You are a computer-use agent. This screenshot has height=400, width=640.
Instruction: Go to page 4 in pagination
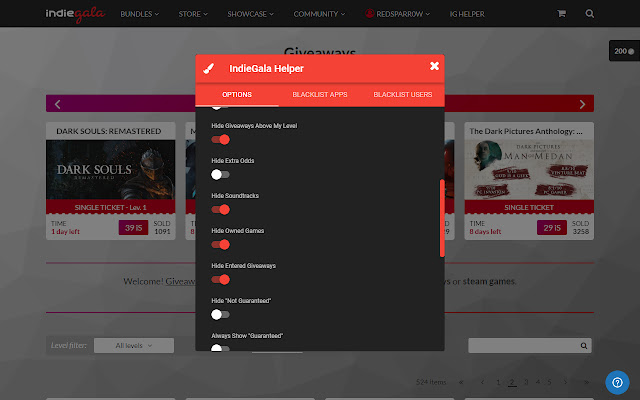pos(538,382)
